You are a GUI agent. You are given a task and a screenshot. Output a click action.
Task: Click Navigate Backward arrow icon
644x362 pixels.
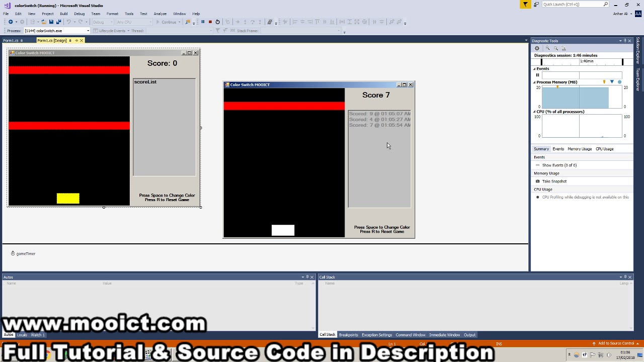[11, 22]
